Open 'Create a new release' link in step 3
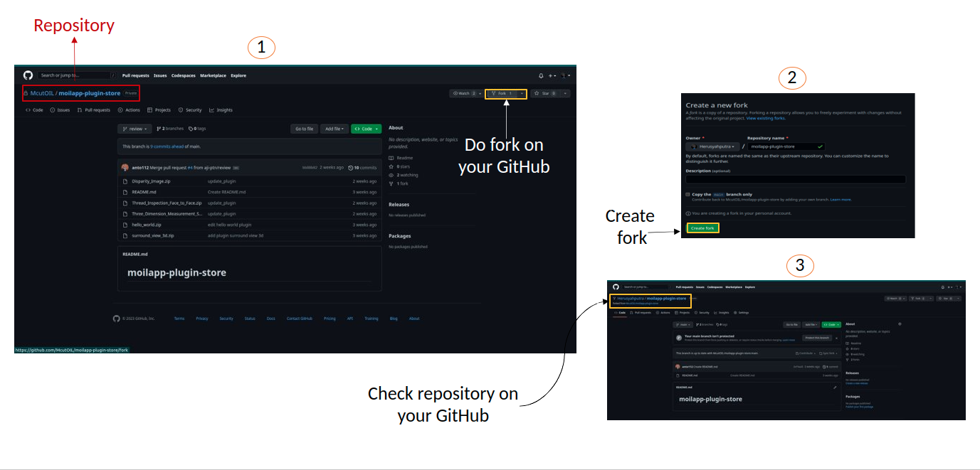 (x=858, y=383)
